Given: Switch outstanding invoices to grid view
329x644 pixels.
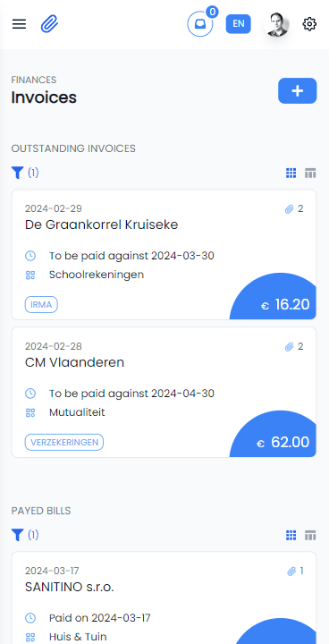Looking at the screenshot, I should [291, 174].
